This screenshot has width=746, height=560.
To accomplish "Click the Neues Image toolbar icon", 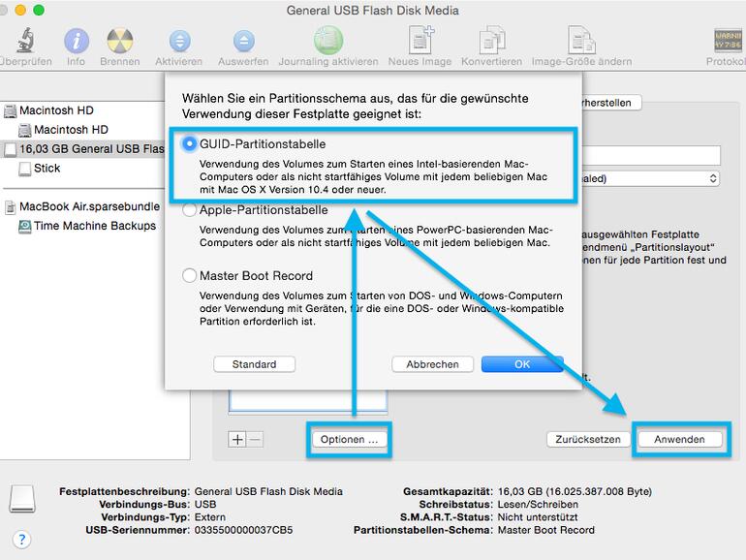I will (x=421, y=40).
